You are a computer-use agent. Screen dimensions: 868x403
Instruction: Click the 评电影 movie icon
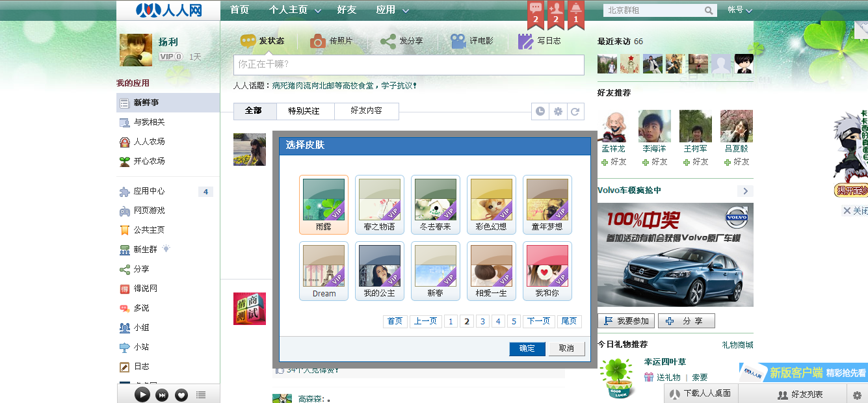[x=458, y=41]
